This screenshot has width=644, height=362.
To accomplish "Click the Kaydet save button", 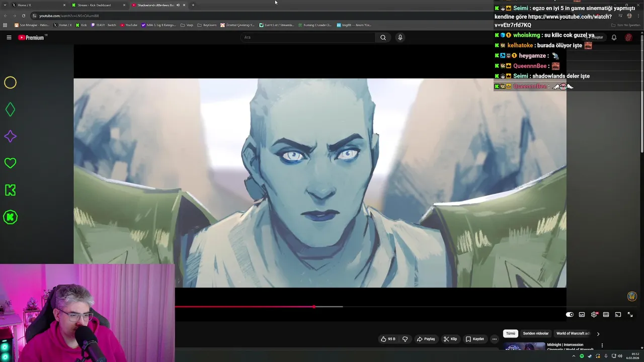I will click(x=475, y=339).
